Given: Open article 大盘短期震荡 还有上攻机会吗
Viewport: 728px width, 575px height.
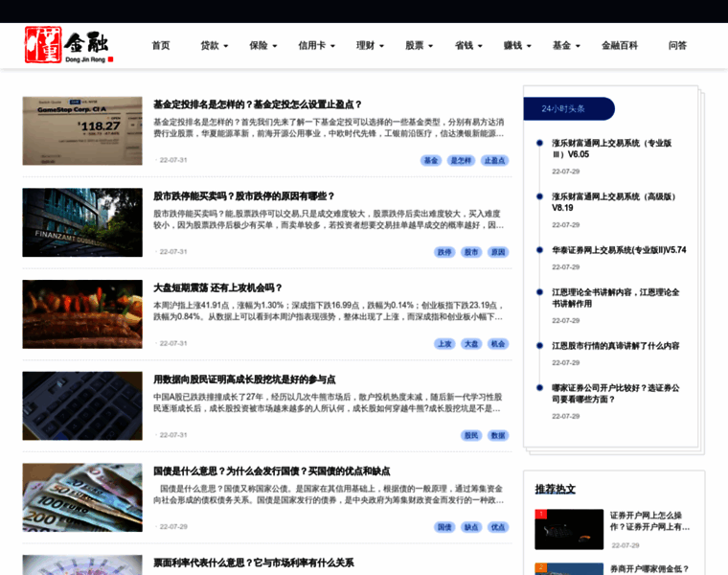Looking at the screenshot, I should coord(218,287).
